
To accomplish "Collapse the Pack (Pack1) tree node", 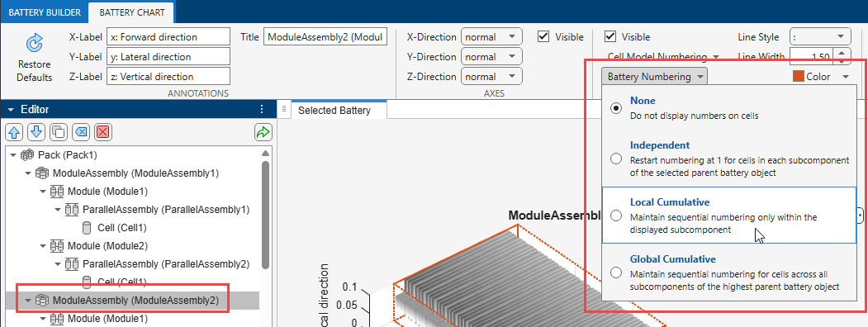I will click(13, 155).
